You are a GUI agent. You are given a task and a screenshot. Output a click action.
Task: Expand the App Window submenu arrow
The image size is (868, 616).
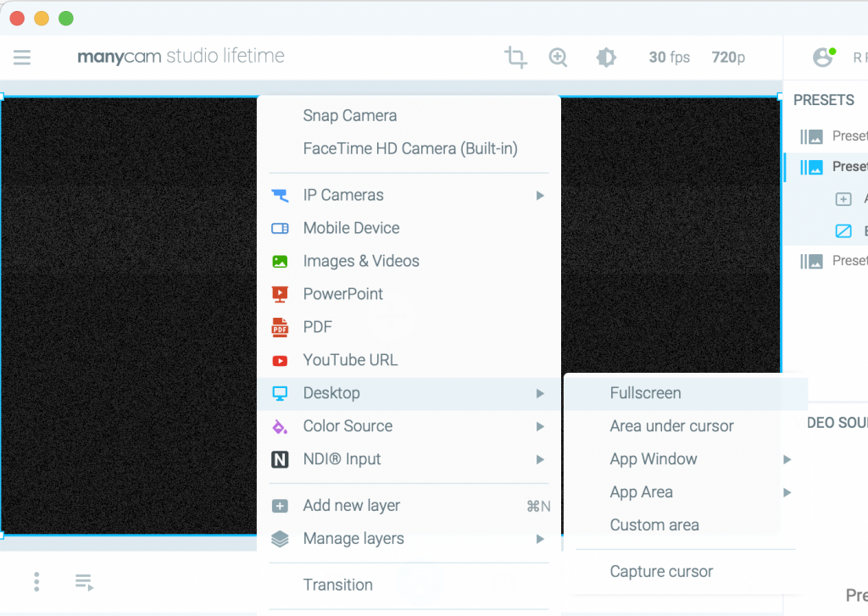pos(787,459)
